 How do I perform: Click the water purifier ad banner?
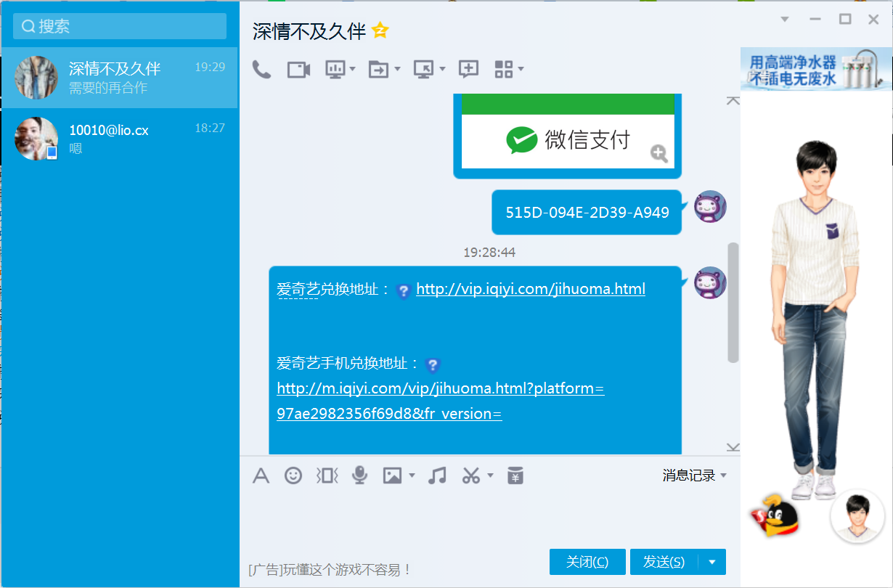pos(816,69)
